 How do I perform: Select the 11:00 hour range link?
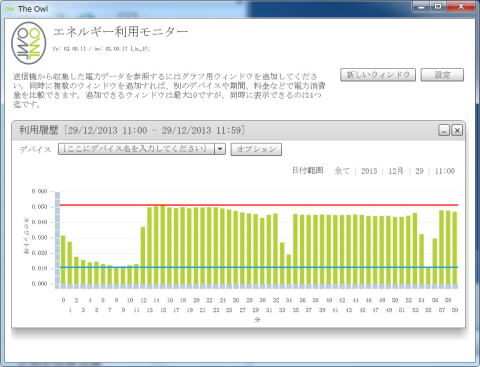(445, 171)
